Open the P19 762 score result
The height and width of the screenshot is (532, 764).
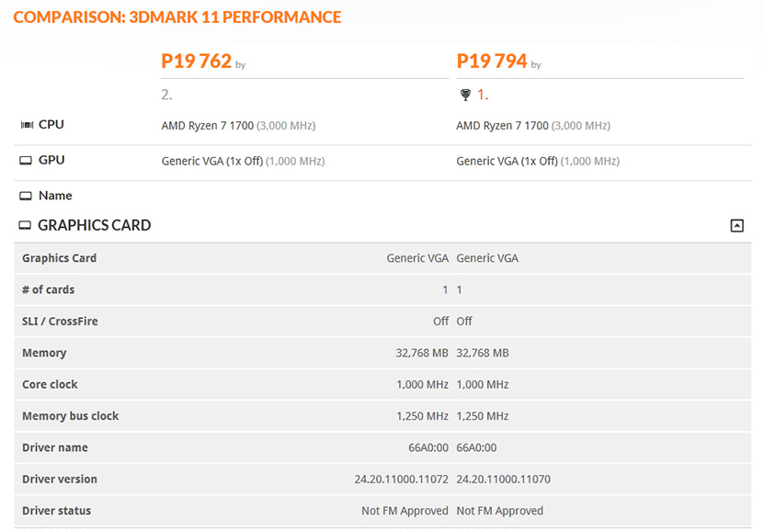pyautogui.click(x=197, y=62)
